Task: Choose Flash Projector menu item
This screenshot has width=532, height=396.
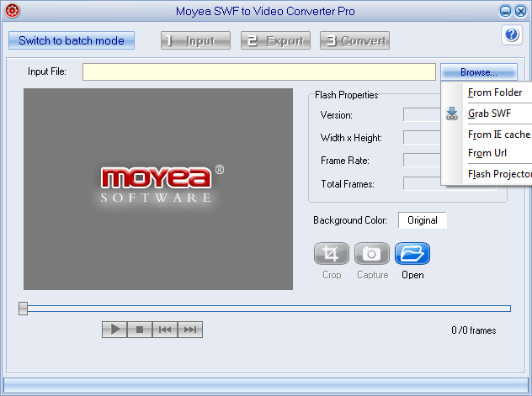Action: (x=499, y=174)
